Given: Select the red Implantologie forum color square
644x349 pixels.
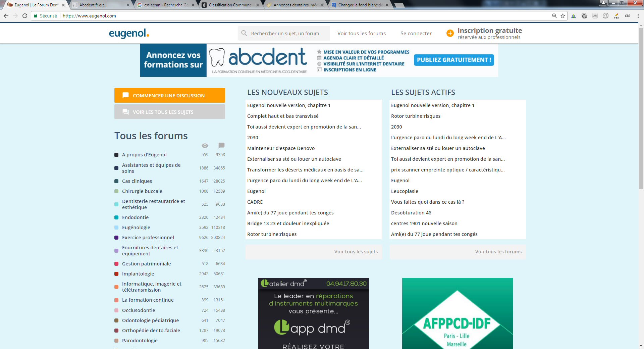Looking at the screenshot, I should 116,274.
